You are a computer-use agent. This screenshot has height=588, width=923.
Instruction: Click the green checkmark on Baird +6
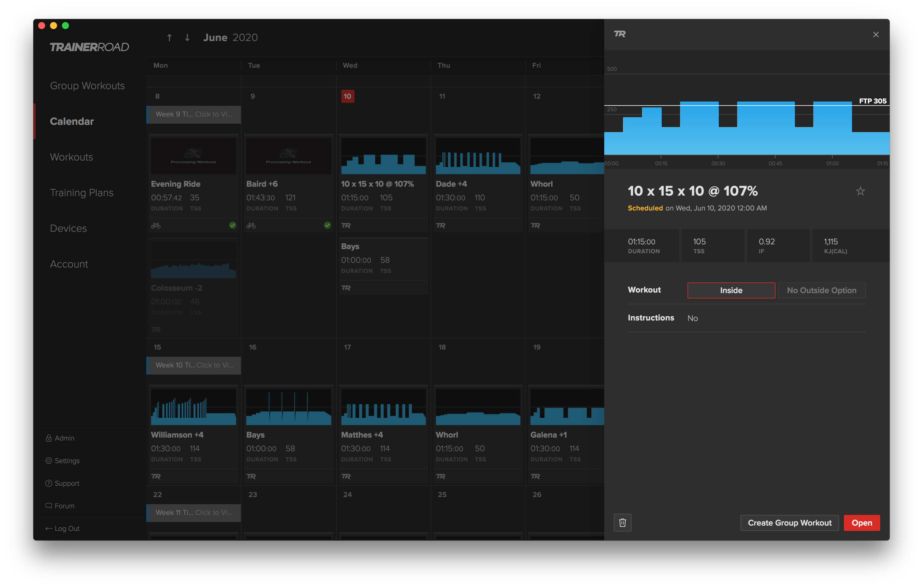[x=327, y=225]
